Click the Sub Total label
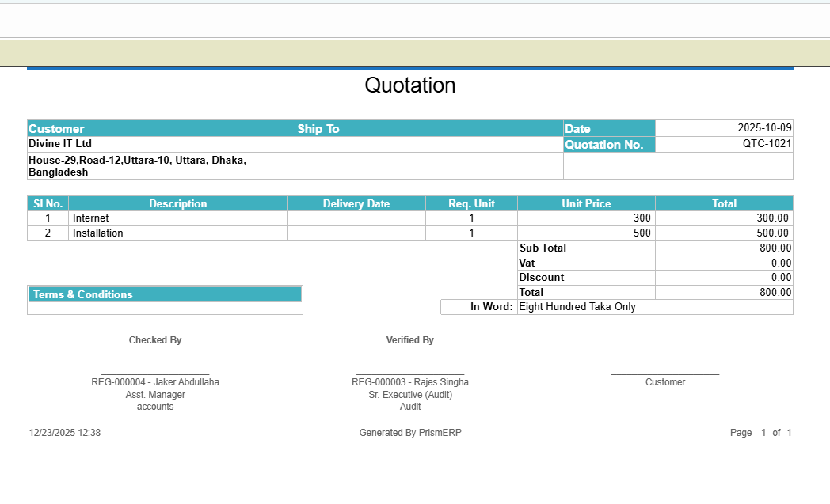The width and height of the screenshot is (830, 504). (543, 248)
